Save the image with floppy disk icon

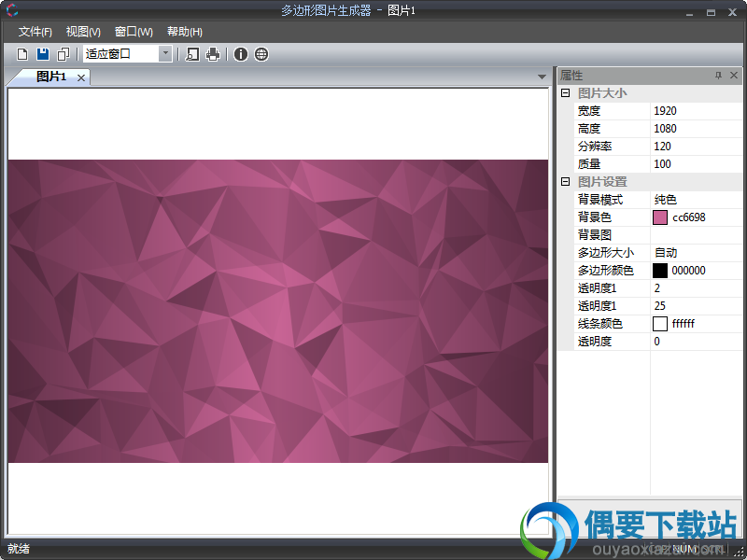[43, 54]
